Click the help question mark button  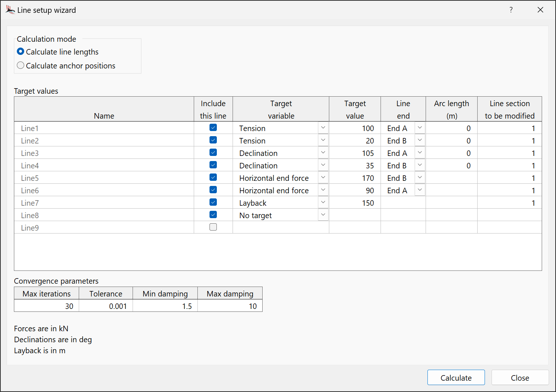pos(511,10)
